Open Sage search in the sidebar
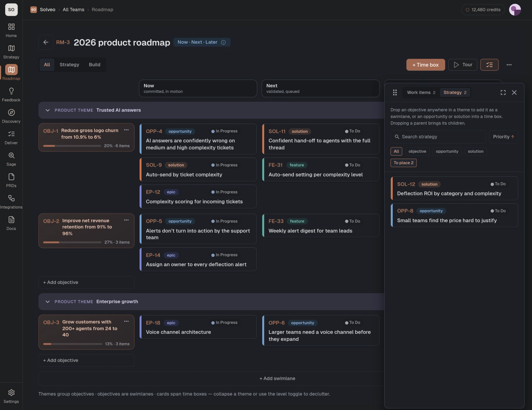 (x=11, y=159)
